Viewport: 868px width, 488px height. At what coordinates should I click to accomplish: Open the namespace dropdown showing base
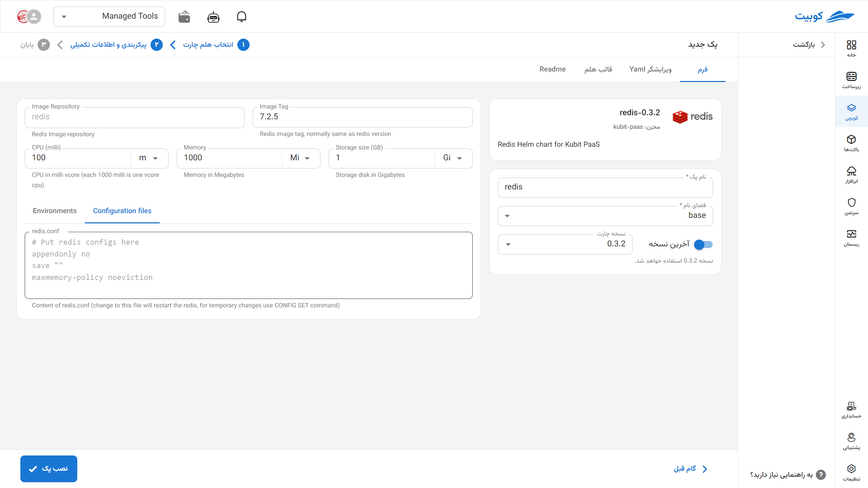[605, 216]
